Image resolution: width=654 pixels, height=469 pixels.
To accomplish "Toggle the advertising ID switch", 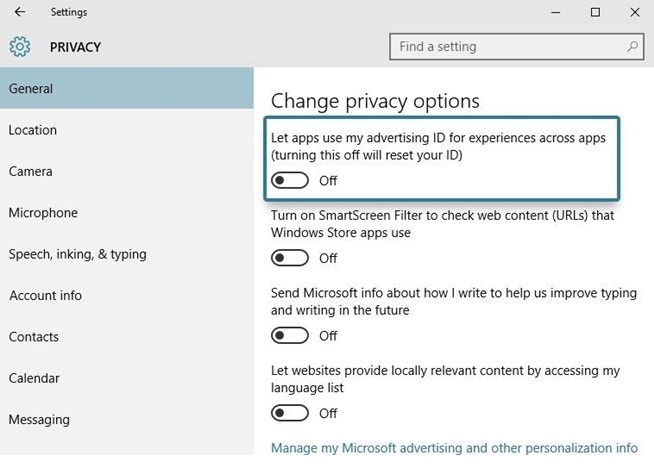I will [290, 181].
